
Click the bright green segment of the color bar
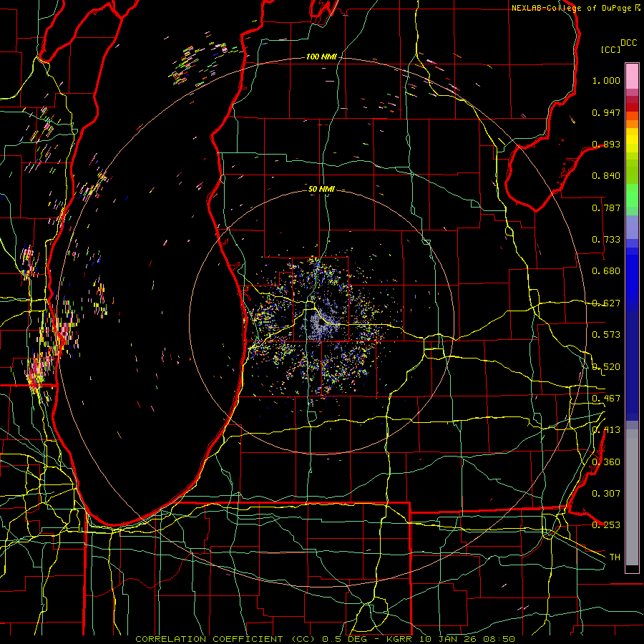click(632, 195)
